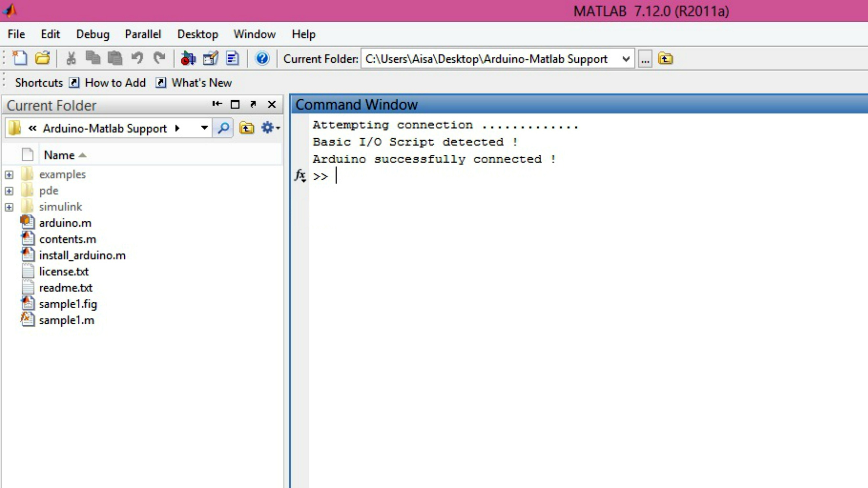The image size is (868, 488).
Task: Click the arduino.m file icon
Action: click(27, 222)
